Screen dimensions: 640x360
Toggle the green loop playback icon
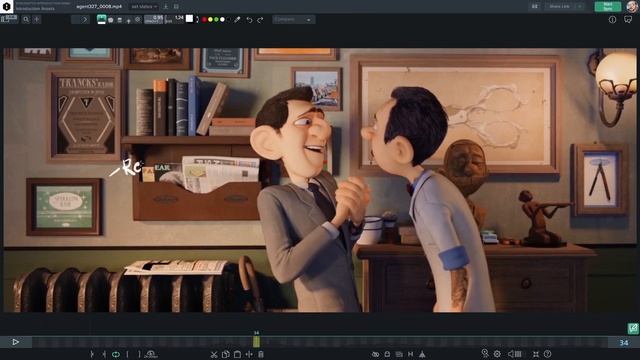click(x=116, y=354)
